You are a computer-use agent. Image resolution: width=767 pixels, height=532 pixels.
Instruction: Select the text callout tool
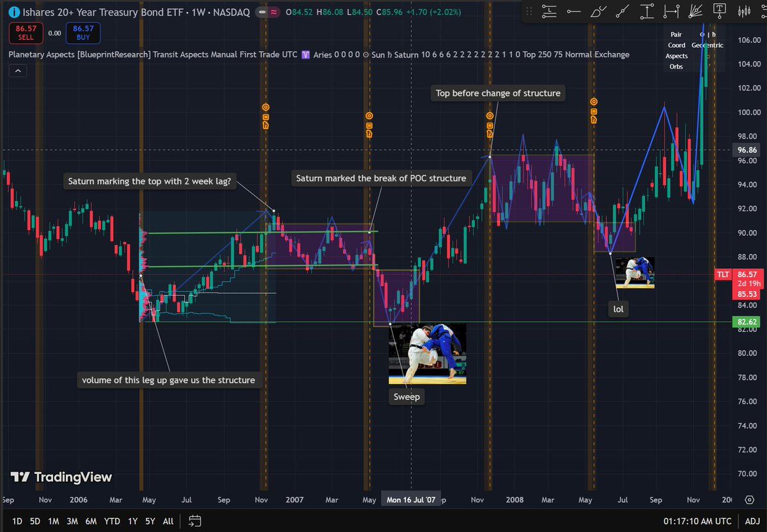click(720, 11)
